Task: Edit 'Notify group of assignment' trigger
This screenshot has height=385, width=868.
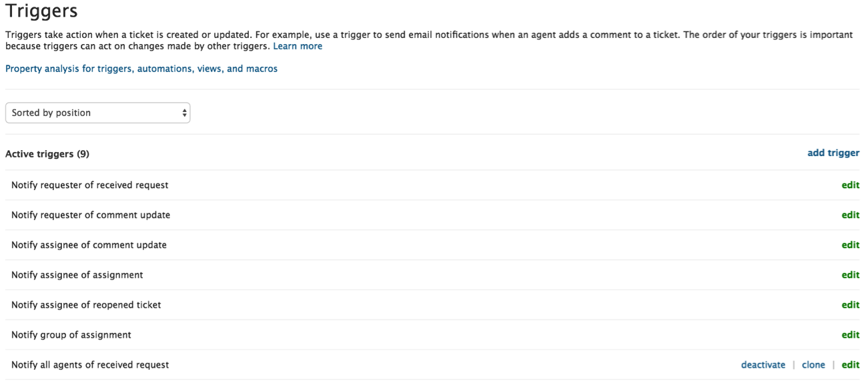Action: [x=850, y=335]
